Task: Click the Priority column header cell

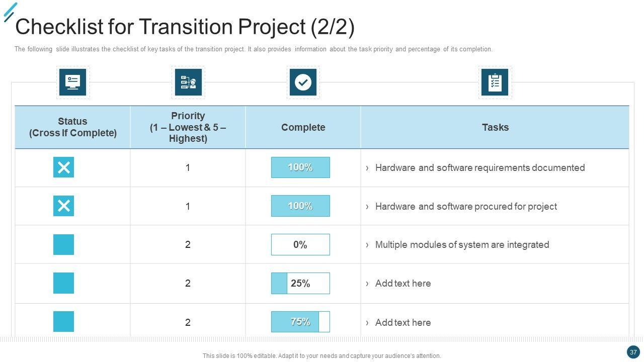Action: point(188,127)
